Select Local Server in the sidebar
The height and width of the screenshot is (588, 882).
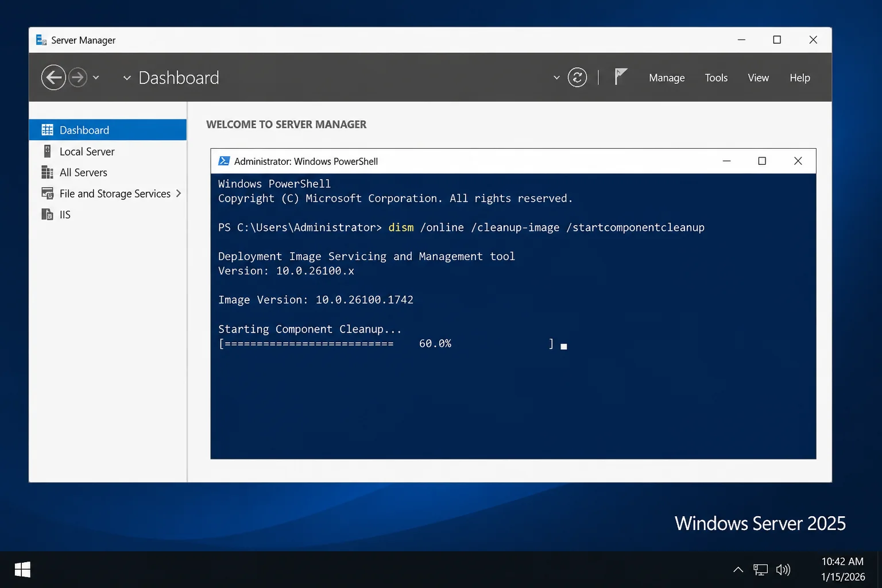(x=108, y=152)
